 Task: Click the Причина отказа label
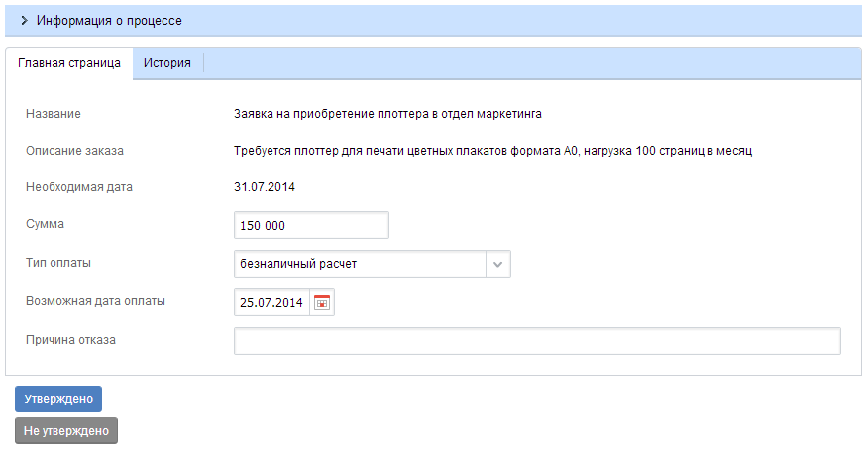coord(70,340)
